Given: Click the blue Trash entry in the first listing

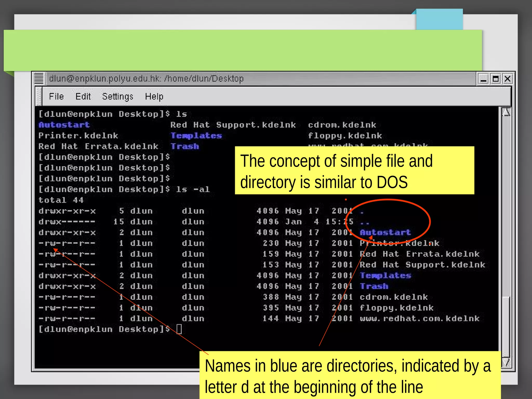Looking at the screenshot, I should click(185, 146).
